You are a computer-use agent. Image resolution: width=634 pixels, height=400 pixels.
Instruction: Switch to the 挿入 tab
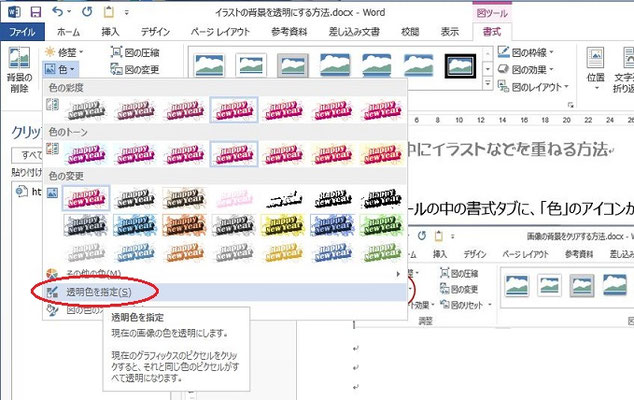[110, 32]
